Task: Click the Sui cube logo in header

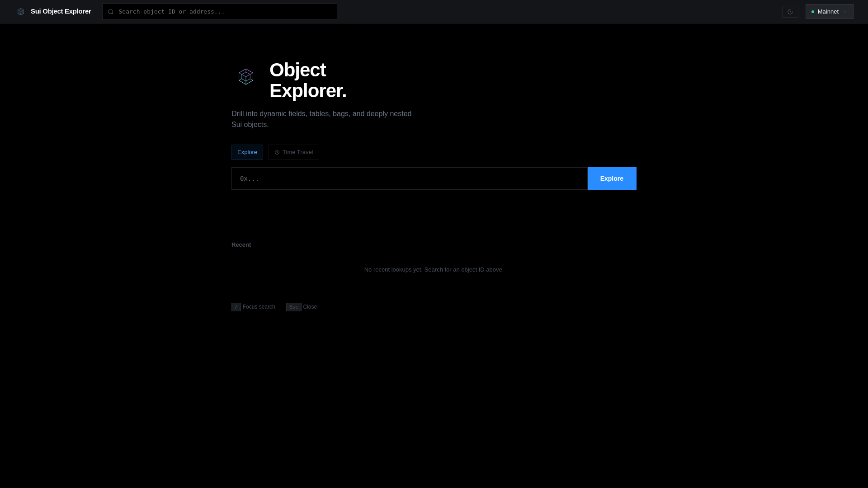Action: pos(21,12)
